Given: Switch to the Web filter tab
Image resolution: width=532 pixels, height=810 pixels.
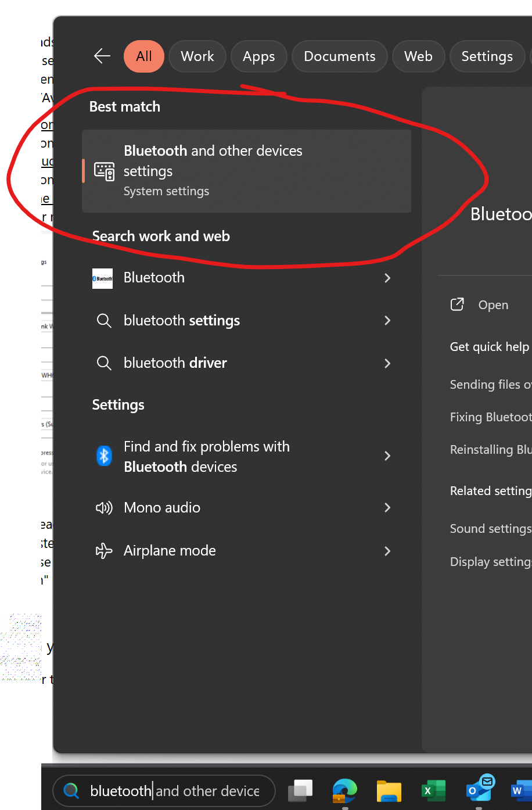Looking at the screenshot, I should pos(418,56).
